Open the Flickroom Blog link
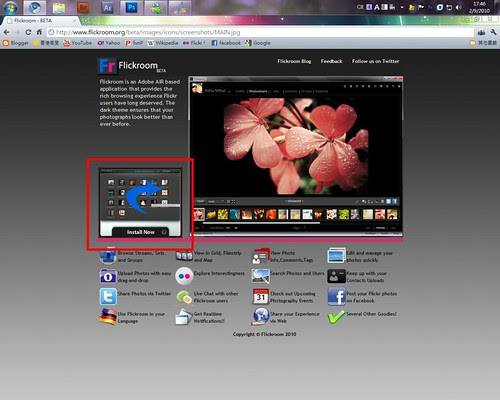The width and height of the screenshot is (500, 400). (x=294, y=61)
